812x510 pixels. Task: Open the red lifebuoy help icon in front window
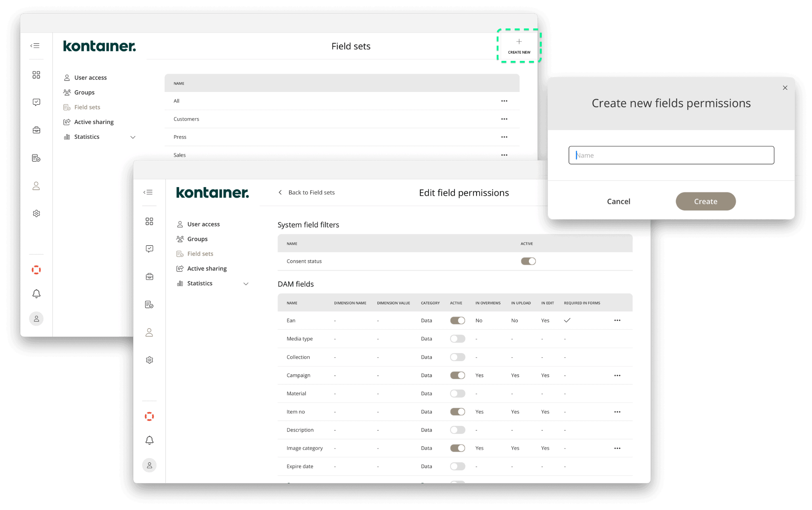coord(149,416)
